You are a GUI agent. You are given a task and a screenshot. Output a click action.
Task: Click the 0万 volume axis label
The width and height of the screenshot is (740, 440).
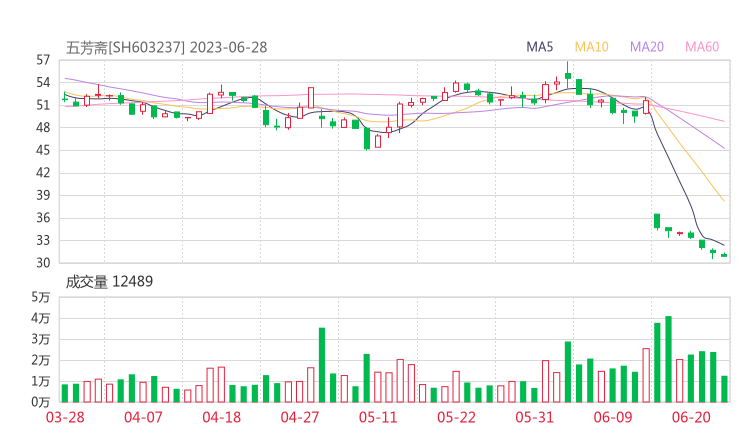pyautogui.click(x=41, y=402)
